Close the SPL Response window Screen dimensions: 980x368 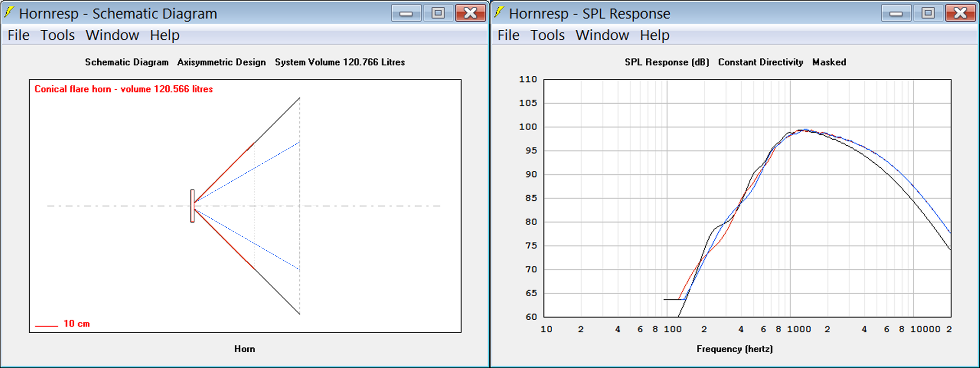[x=960, y=13]
